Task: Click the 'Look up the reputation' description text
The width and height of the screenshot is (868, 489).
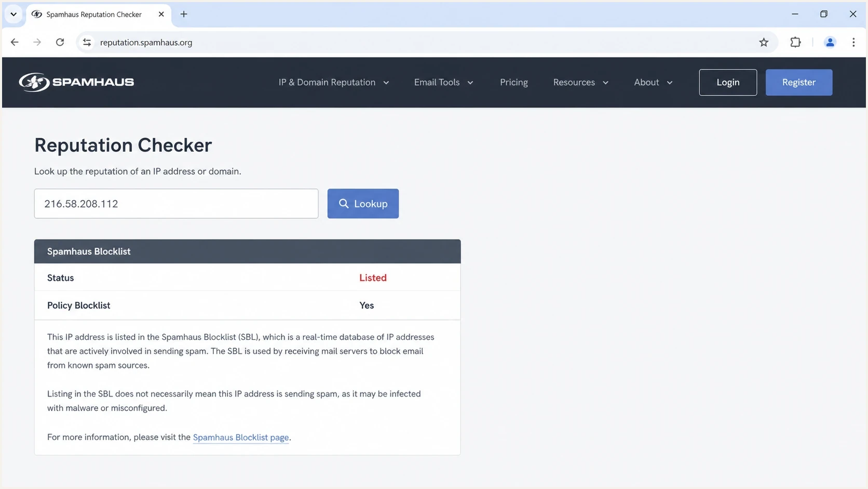Action: [x=138, y=171]
